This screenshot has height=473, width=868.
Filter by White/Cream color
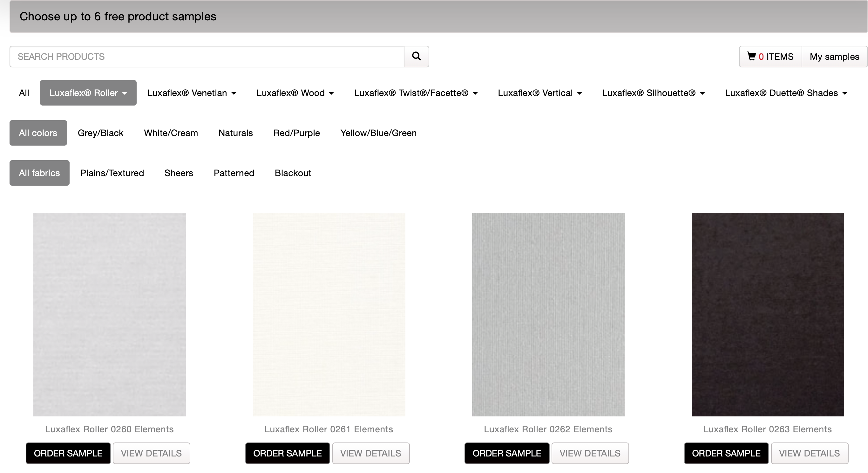[x=171, y=133]
